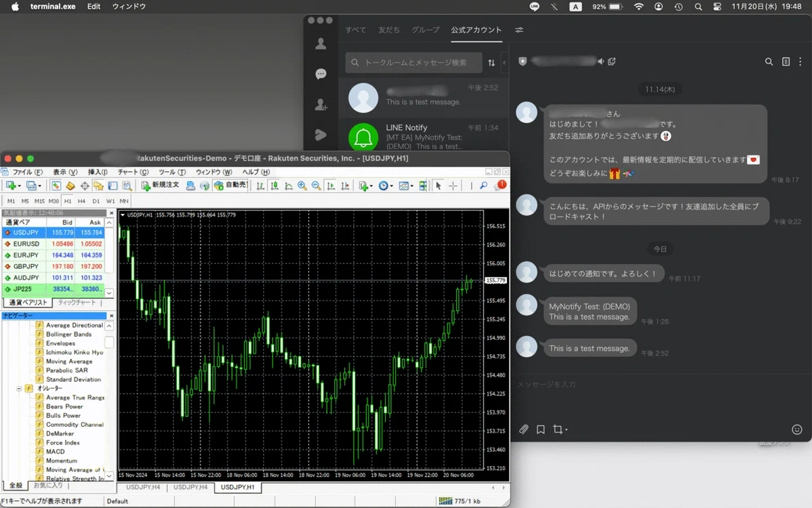Open Wi-Fi status in macOS menu bar

[639, 7]
